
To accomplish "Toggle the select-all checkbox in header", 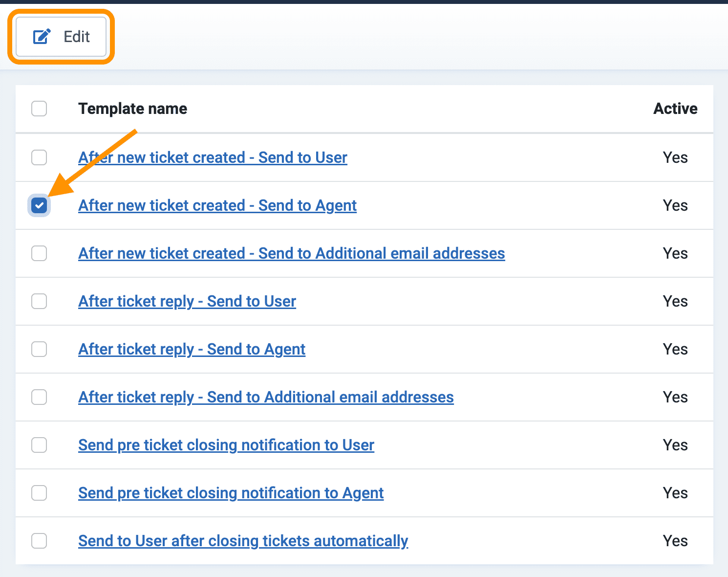I will (39, 109).
